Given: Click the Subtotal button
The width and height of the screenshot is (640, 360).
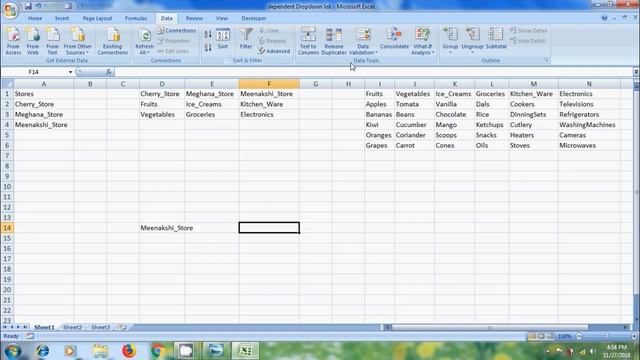Looking at the screenshot, I should 496,39.
